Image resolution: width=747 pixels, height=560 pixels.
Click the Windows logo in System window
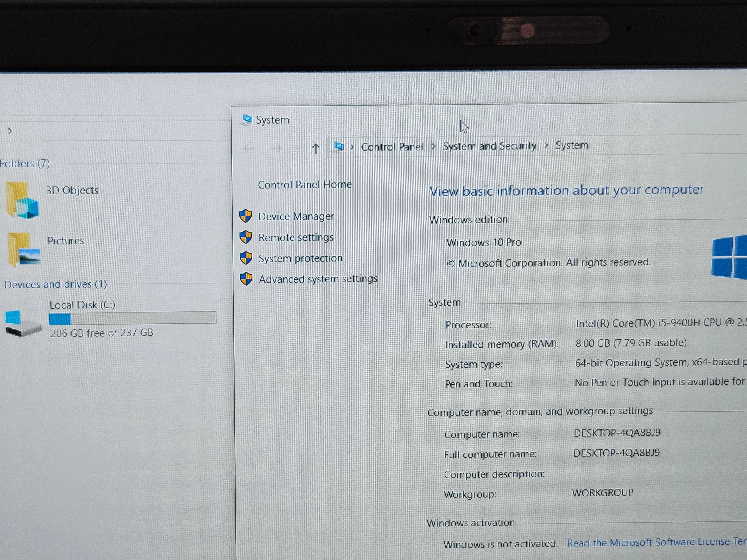[x=729, y=257]
